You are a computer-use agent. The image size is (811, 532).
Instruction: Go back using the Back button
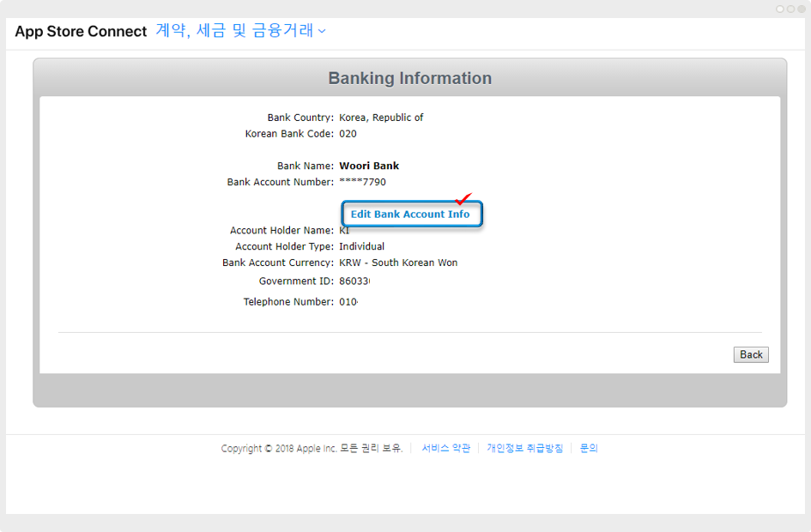coord(751,354)
